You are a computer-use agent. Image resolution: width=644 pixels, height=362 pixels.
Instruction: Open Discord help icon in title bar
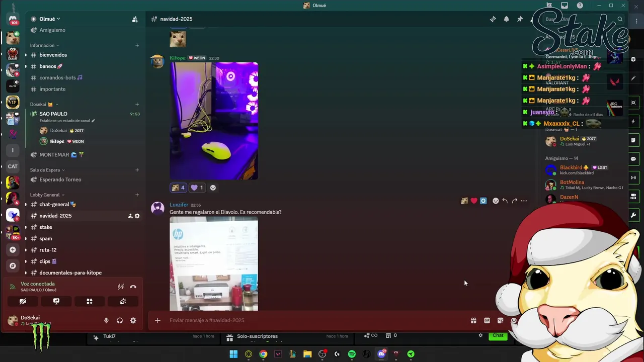(580, 6)
